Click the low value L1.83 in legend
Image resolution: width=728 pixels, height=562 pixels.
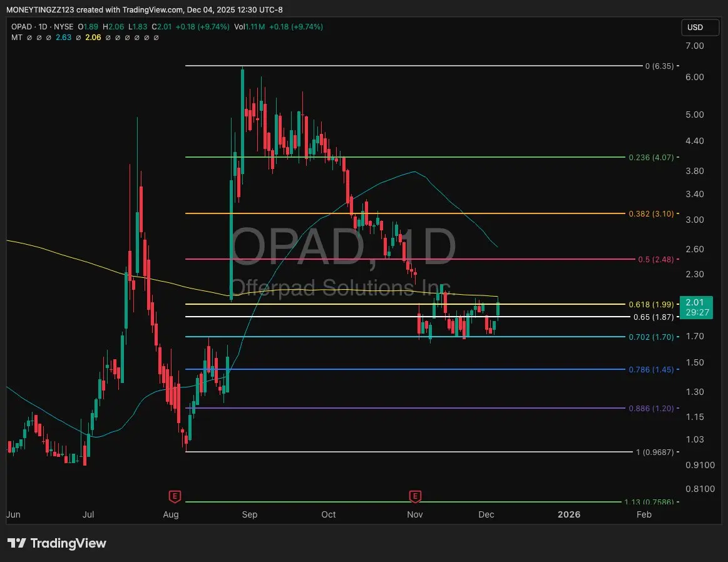[138, 27]
